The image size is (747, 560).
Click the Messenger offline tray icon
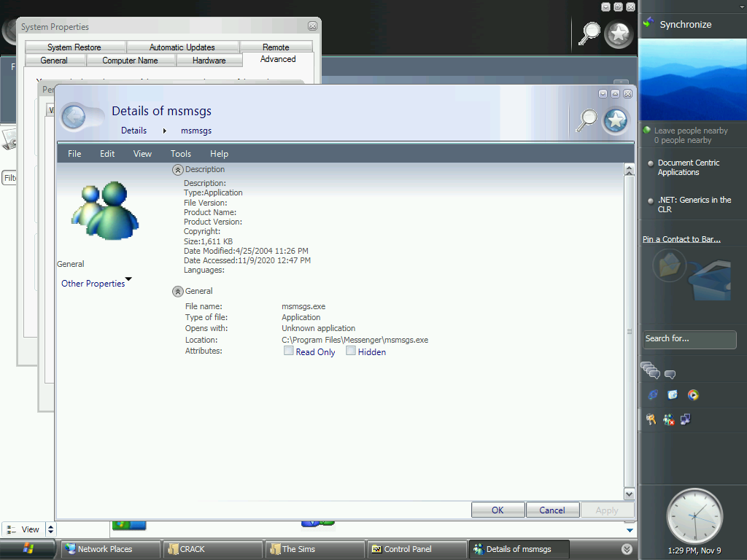668,419
